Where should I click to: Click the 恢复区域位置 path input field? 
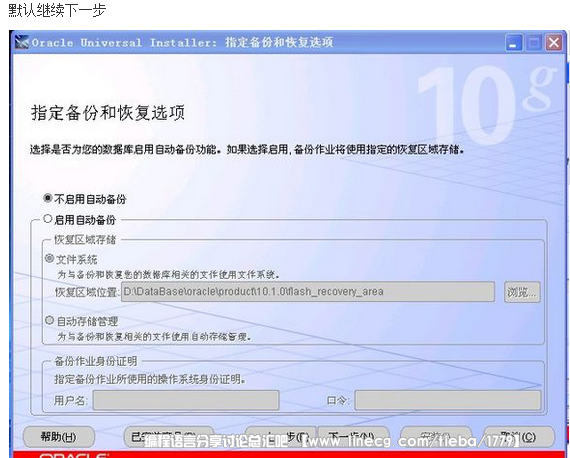[308, 292]
